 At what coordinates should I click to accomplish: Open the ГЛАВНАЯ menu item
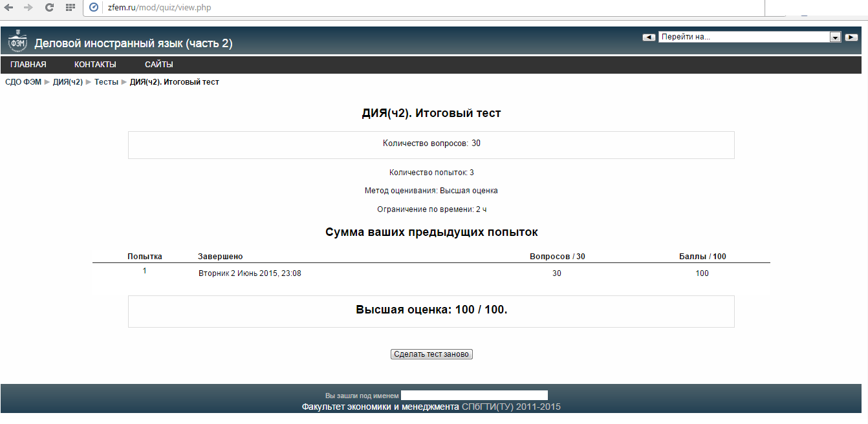tap(28, 65)
